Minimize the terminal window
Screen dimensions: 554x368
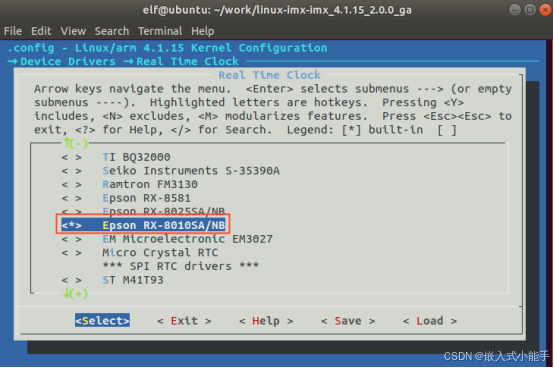pos(515,10)
